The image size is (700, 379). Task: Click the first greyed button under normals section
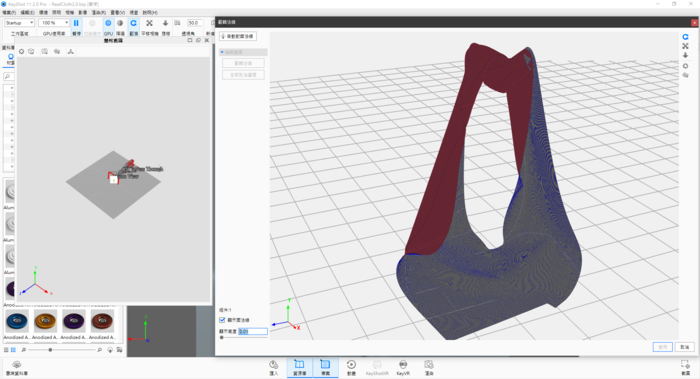point(243,63)
